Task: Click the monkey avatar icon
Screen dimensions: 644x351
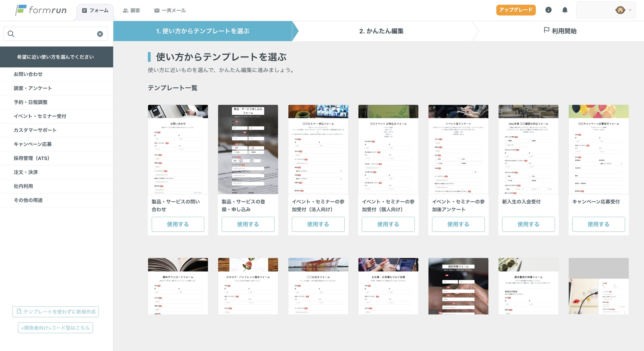Action: 620,10
